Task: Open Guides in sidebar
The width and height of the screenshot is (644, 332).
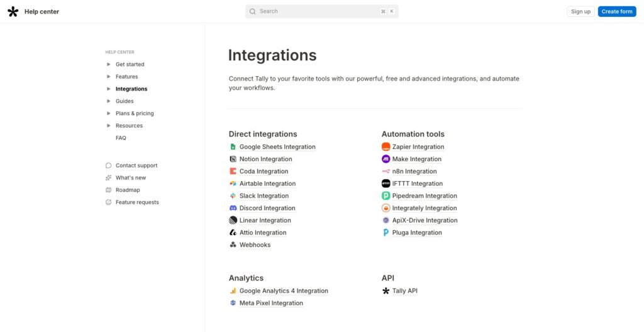Action: 125,101
